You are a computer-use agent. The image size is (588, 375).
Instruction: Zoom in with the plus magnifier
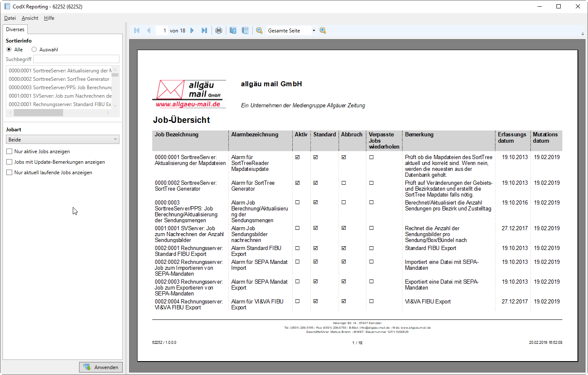pos(323,30)
